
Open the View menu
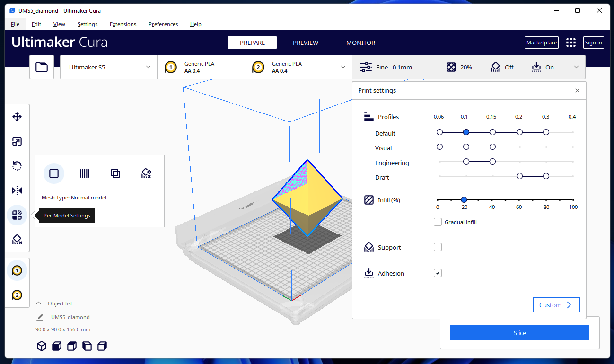pos(59,24)
